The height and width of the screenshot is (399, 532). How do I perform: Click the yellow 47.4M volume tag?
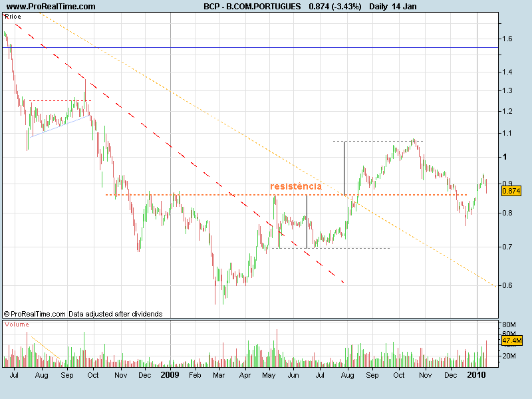511,340
